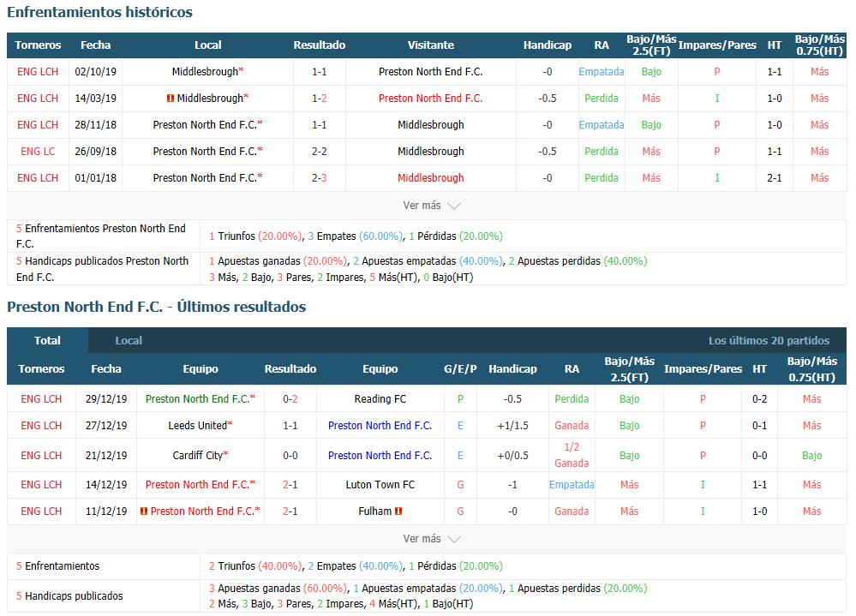856x616 pixels.
Task: Open ENG LCH tournament in the 02/10/19 row
Action: tap(38, 71)
